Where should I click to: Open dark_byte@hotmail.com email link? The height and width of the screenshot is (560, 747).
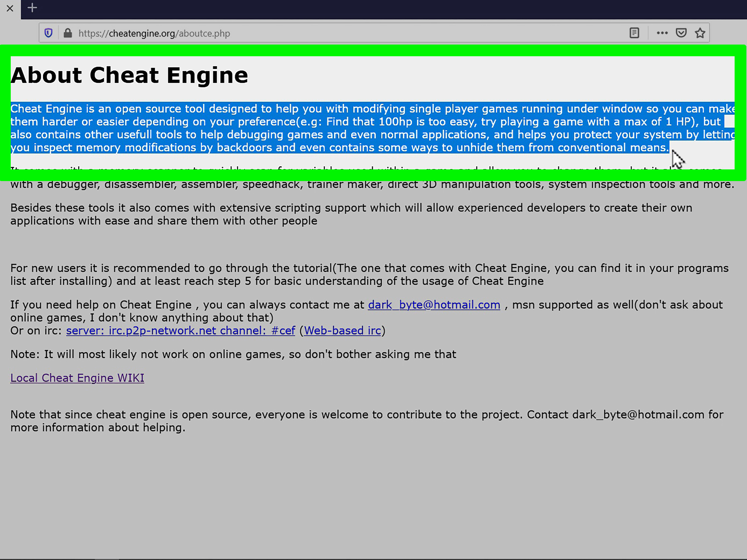[434, 305]
